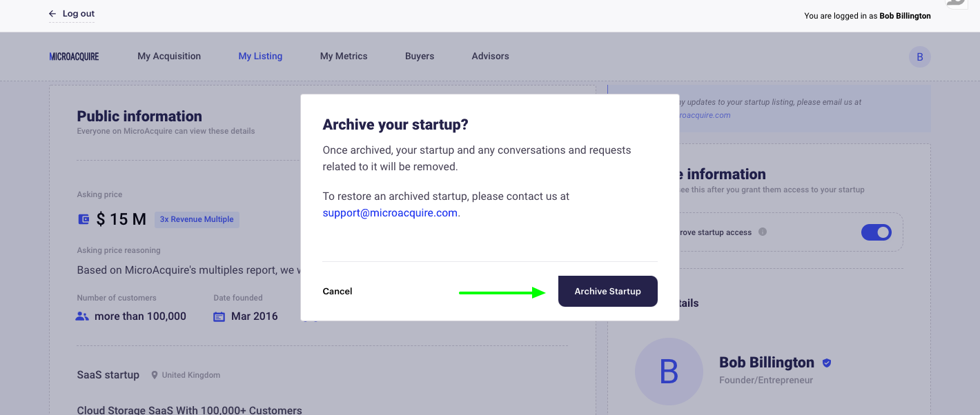This screenshot has width=980, height=415.
Task: Select the My Listing tab
Action: click(x=260, y=57)
